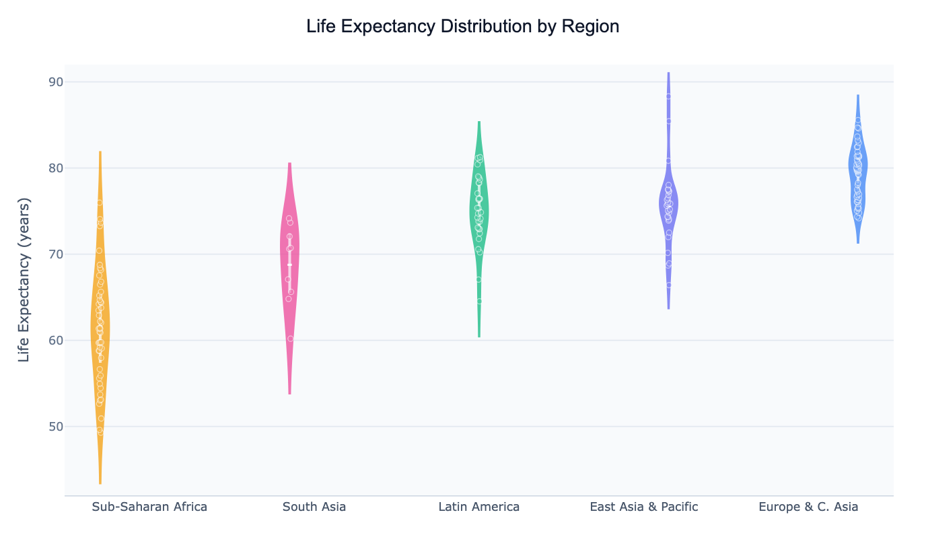Click the highest East Asia & Pacific data point

click(x=668, y=96)
